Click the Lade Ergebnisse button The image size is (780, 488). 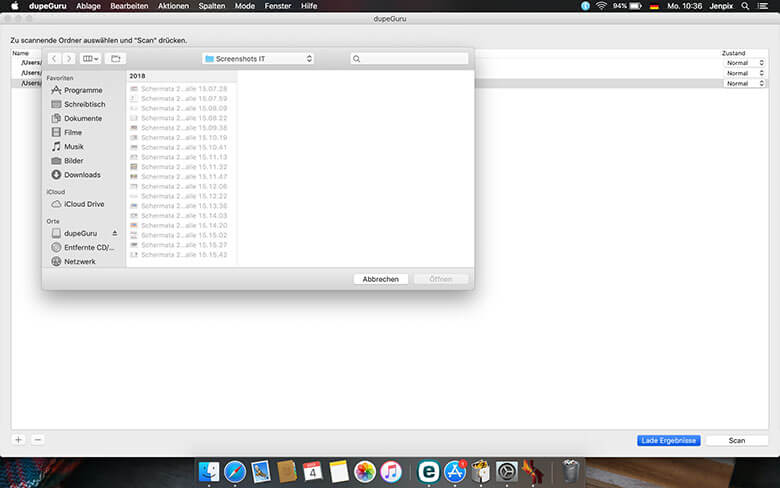[x=668, y=440]
